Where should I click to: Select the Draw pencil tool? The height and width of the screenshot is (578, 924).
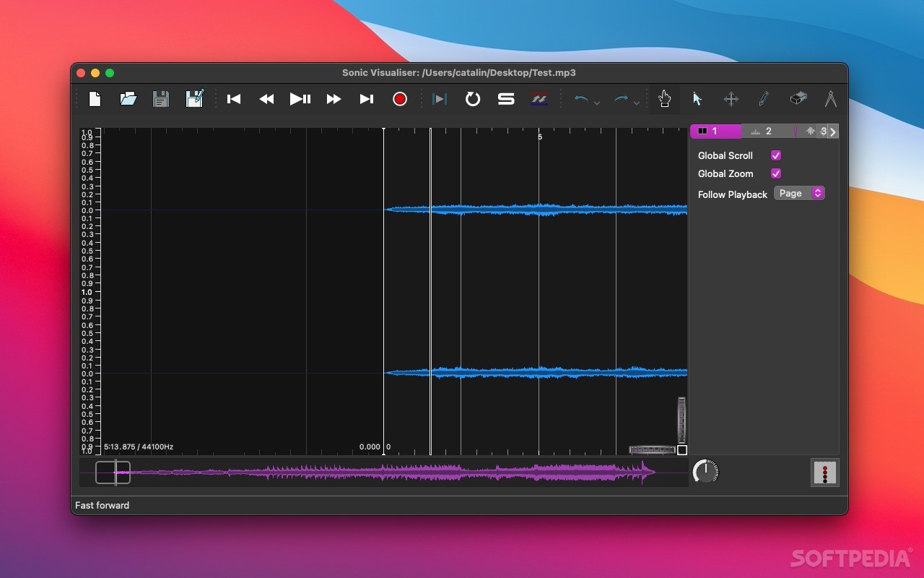coord(764,99)
